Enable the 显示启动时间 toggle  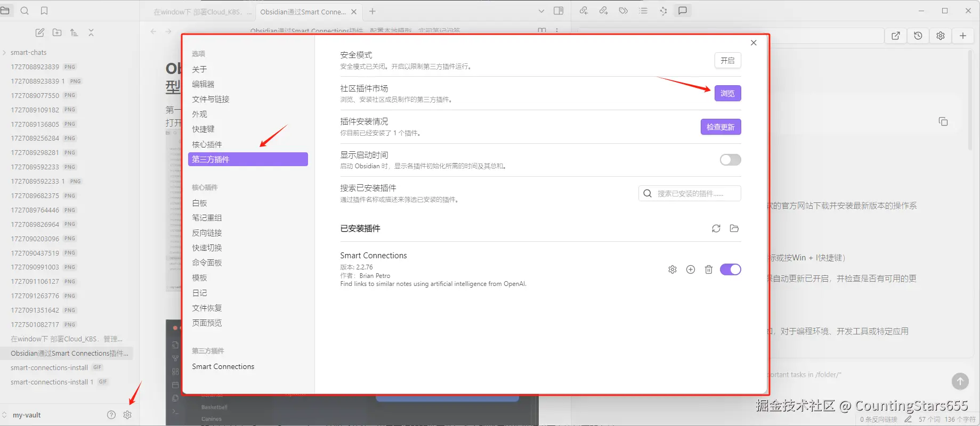click(731, 160)
